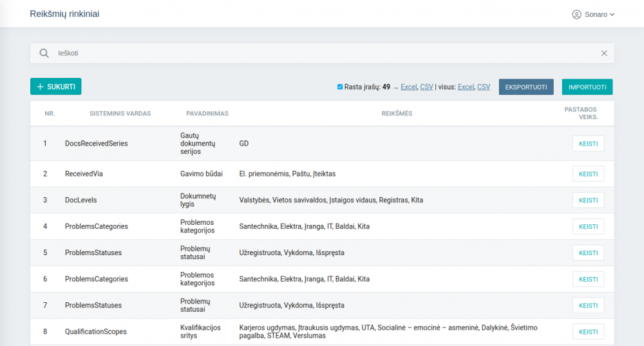
Task: Sort by Nr. column header
Action: (x=50, y=113)
